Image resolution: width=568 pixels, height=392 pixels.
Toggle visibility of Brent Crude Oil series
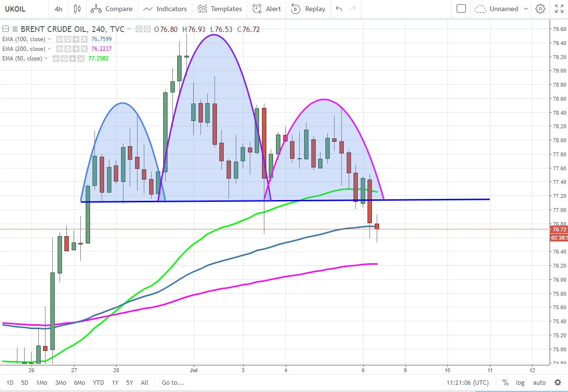pos(139,29)
